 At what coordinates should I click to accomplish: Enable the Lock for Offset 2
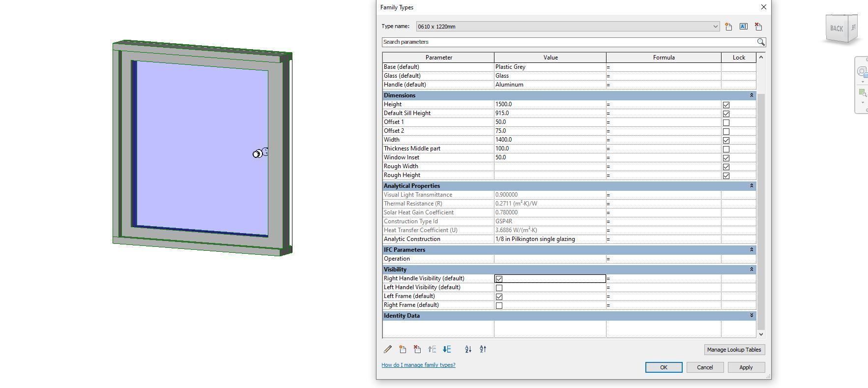(x=726, y=131)
